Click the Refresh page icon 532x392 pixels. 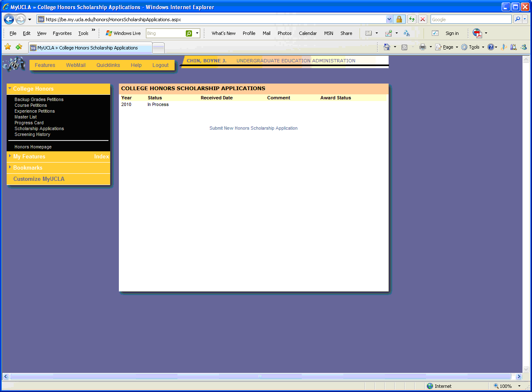pos(411,20)
